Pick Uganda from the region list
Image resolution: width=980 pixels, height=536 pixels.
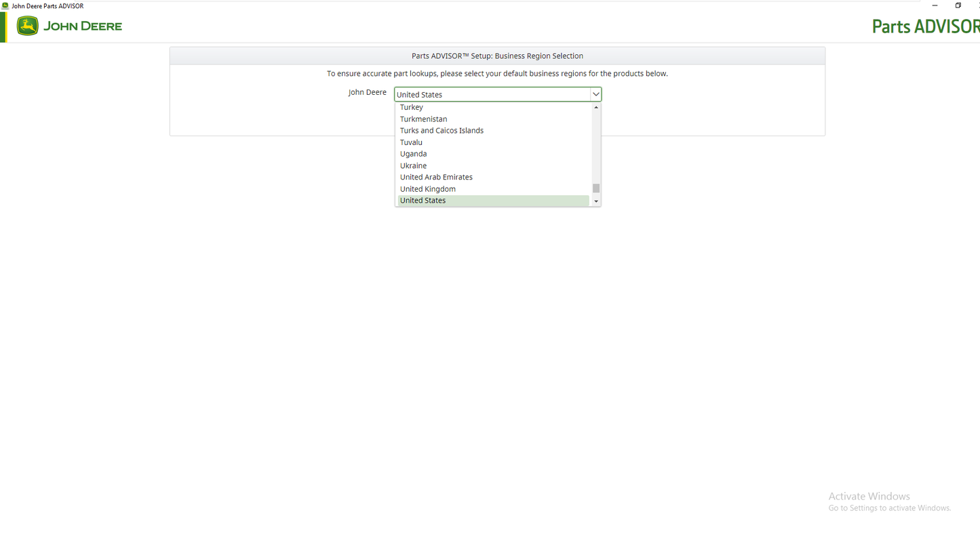point(493,154)
